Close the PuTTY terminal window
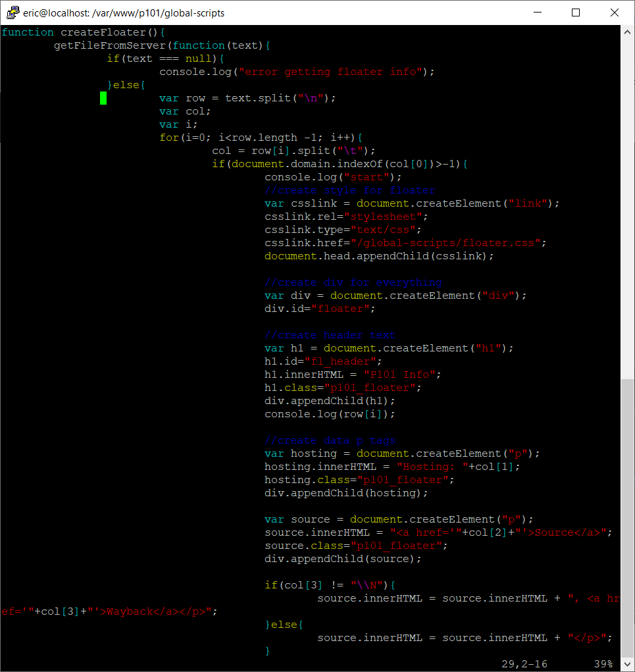 point(615,13)
